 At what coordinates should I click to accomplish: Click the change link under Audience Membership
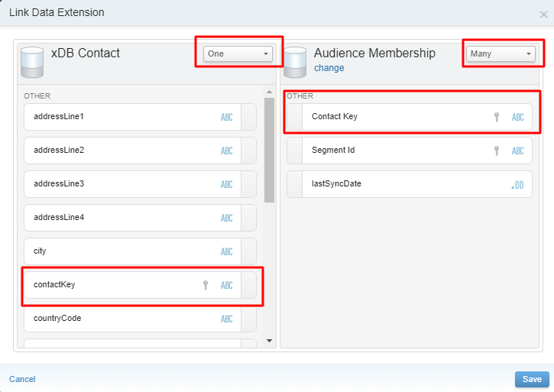point(329,68)
